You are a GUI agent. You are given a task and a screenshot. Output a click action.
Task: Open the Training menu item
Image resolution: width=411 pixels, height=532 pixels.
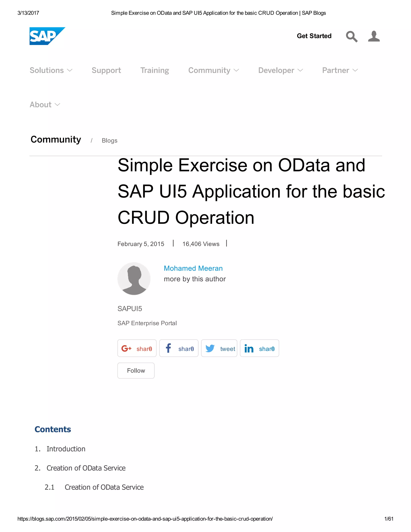point(155,70)
